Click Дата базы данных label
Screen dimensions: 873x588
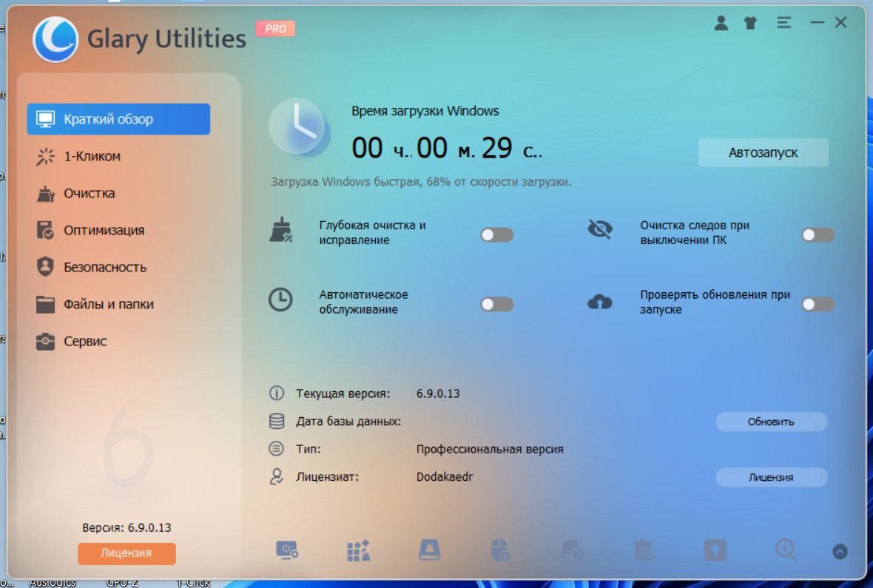348,422
